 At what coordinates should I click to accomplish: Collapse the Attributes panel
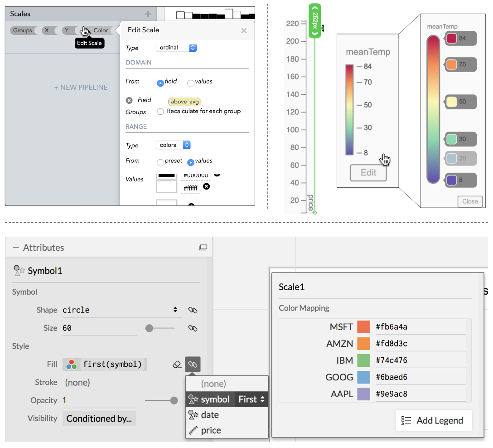point(16,248)
